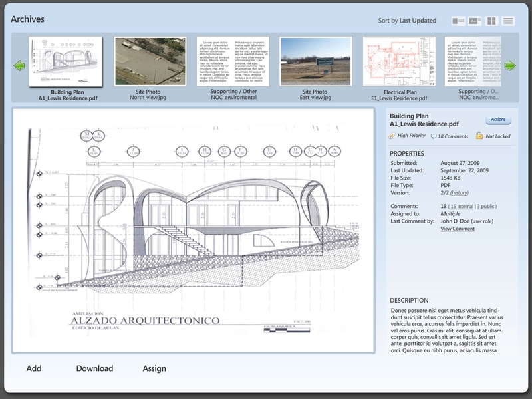Click the High Priority pencil icon

click(x=392, y=136)
